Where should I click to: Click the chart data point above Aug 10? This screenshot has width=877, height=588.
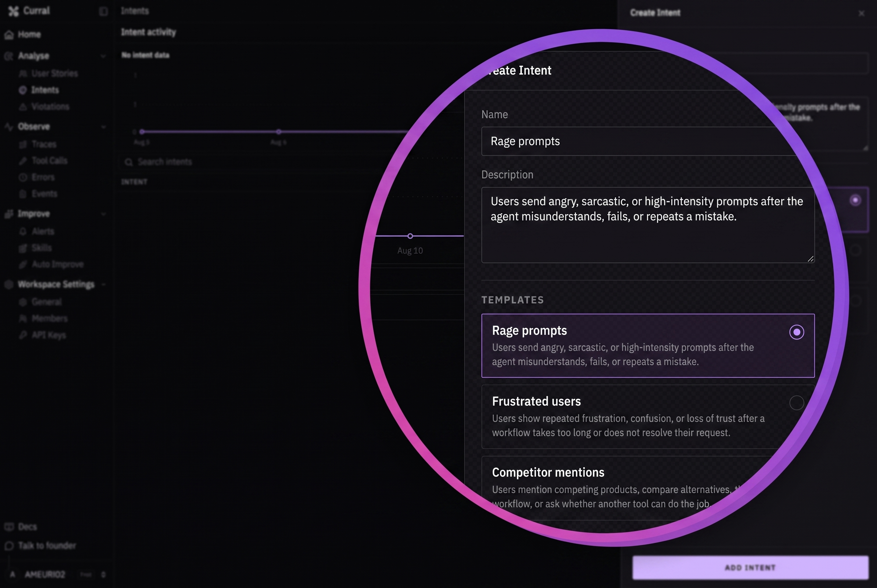[410, 236]
